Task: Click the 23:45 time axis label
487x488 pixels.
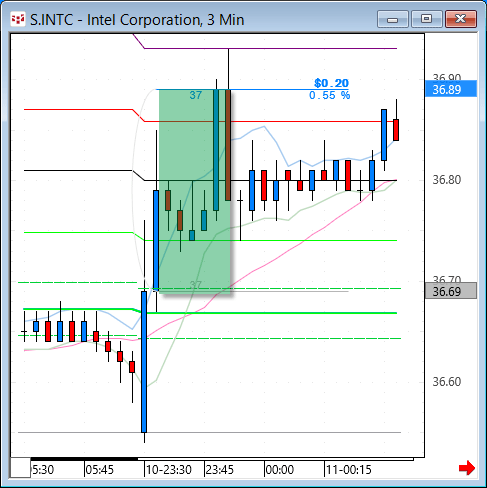Action: point(220,470)
